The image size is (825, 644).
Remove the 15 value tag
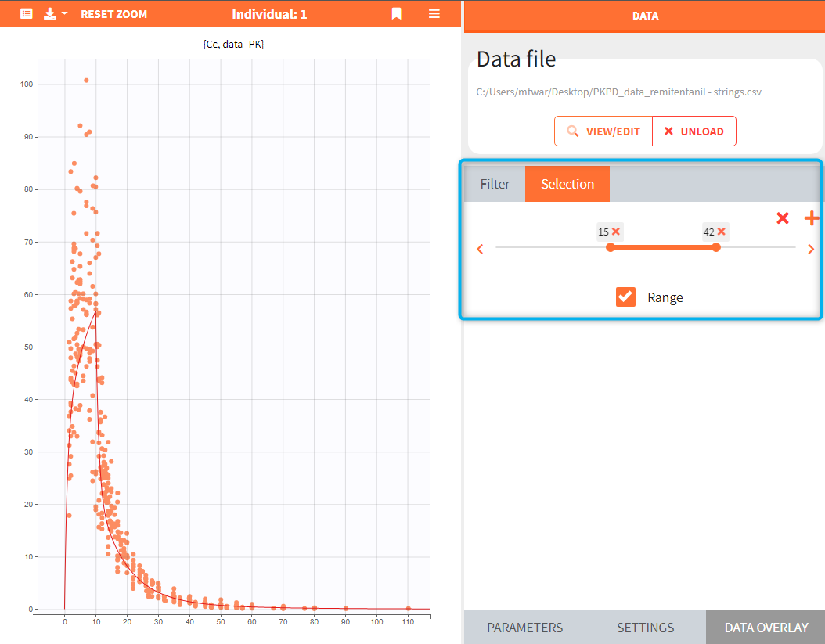click(616, 232)
